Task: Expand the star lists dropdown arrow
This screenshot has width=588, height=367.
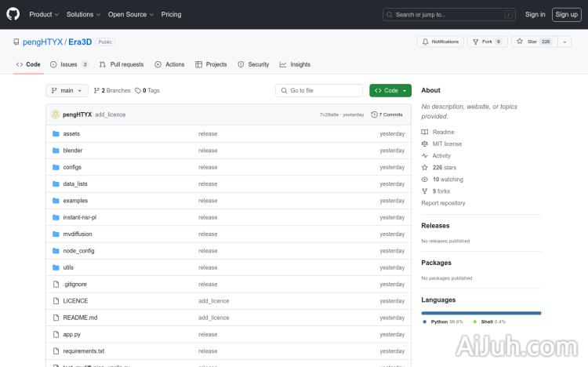Action: (x=564, y=42)
